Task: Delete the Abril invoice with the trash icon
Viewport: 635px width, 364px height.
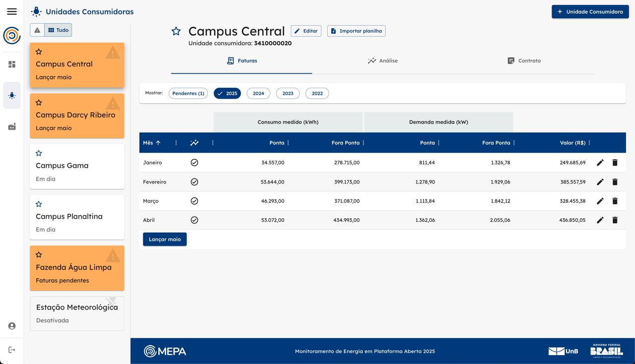Action: pyautogui.click(x=615, y=220)
